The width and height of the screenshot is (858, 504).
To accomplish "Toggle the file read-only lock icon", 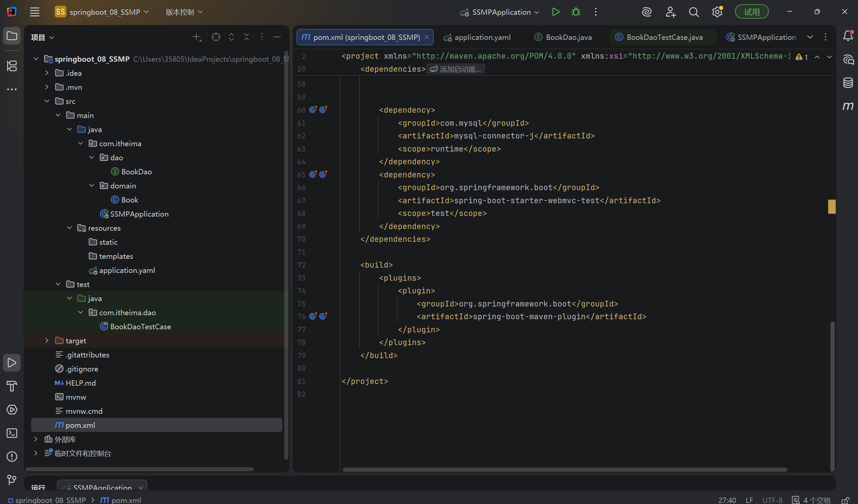I will tap(845, 500).
